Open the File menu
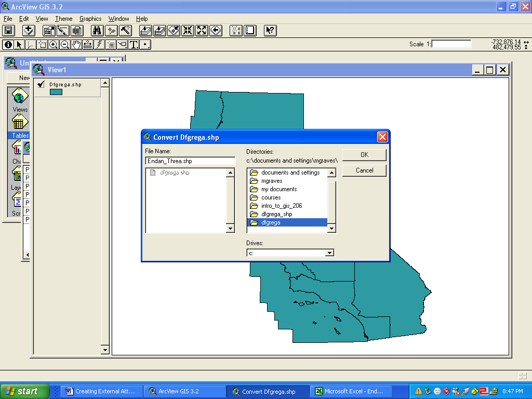The height and width of the screenshot is (399, 532). tap(8, 19)
